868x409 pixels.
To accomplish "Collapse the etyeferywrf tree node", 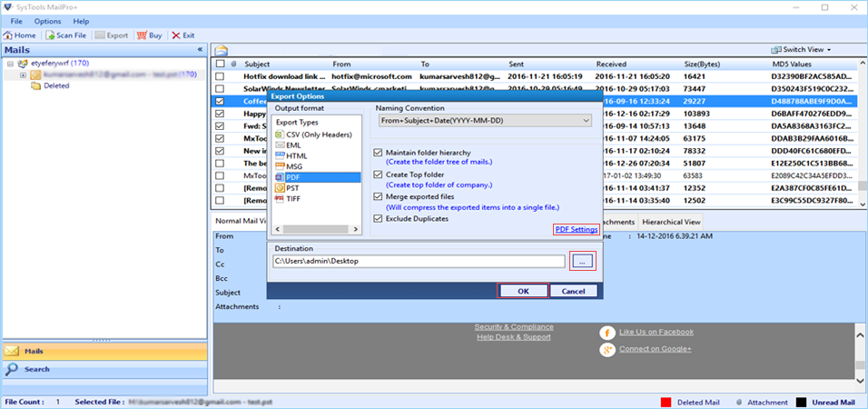I will [10, 64].
